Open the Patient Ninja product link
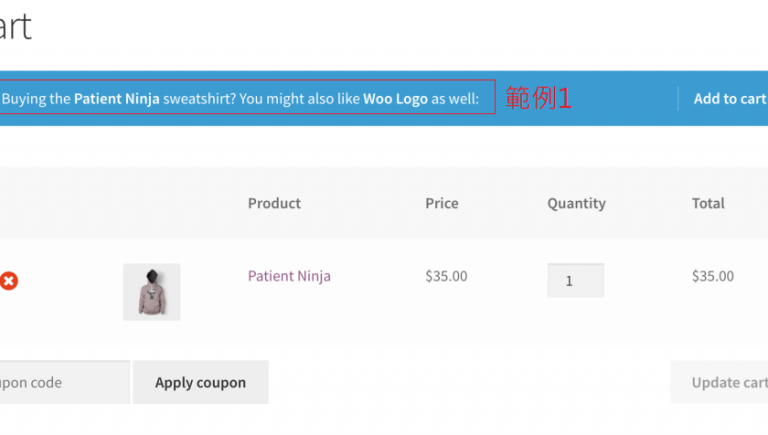The height and width of the screenshot is (435, 768). coord(289,276)
